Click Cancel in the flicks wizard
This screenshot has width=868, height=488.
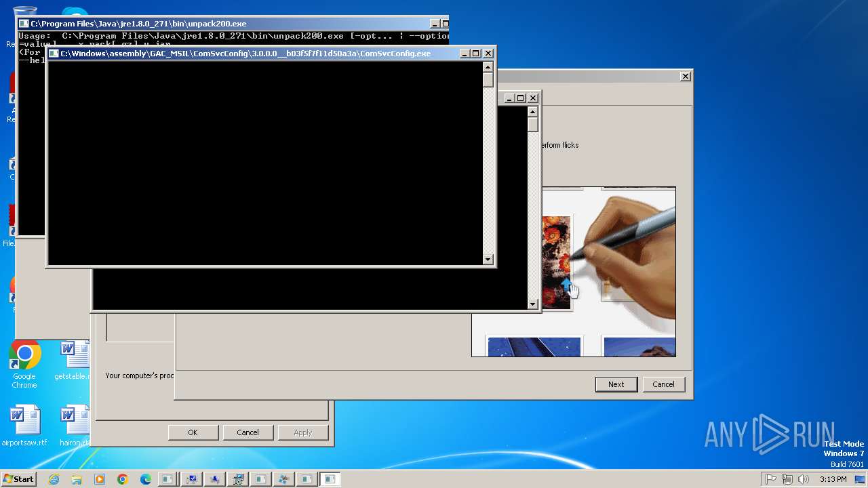pyautogui.click(x=663, y=384)
